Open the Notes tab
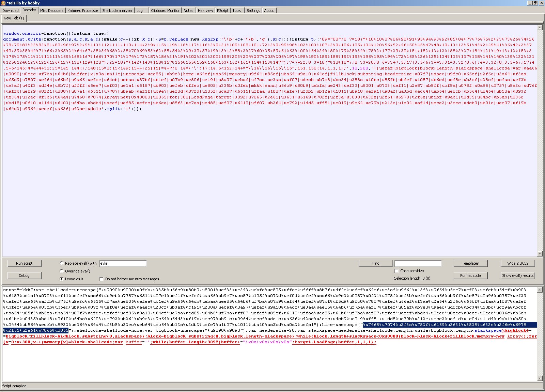 click(x=188, y=11)
